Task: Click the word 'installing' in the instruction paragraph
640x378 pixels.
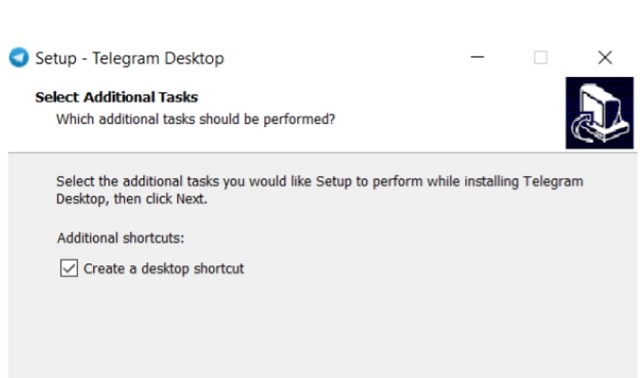Action: coord(491,182)
